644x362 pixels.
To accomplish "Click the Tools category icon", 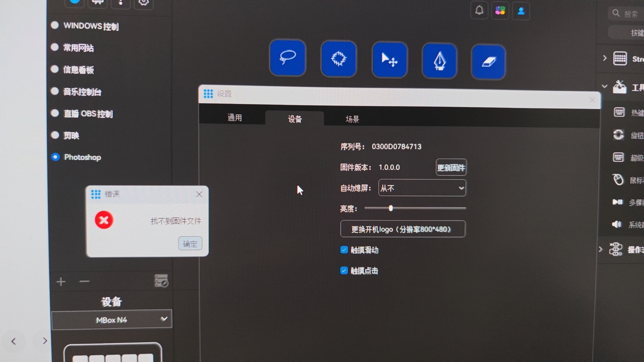I will [x=619, y=87].
